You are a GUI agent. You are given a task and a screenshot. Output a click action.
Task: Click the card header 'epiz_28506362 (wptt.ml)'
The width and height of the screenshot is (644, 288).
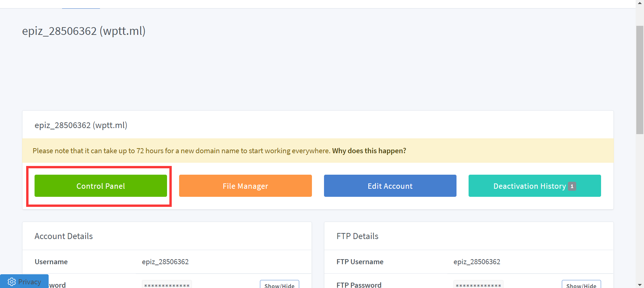tap(81, 125)
